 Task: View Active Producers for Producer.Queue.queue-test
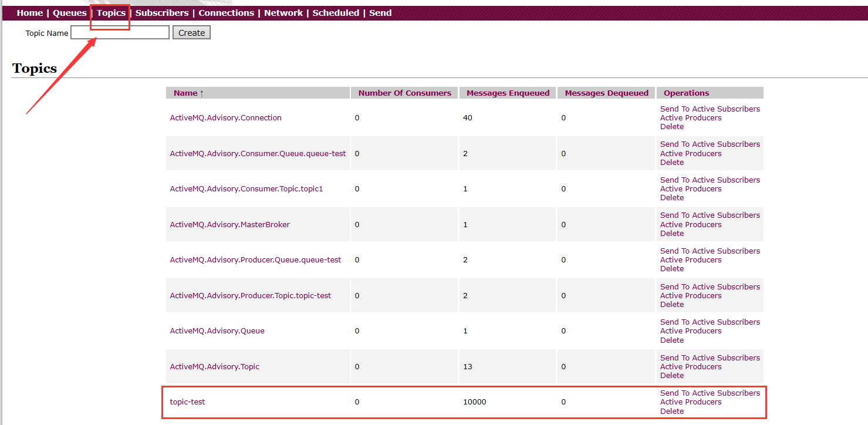click(691, 260)
